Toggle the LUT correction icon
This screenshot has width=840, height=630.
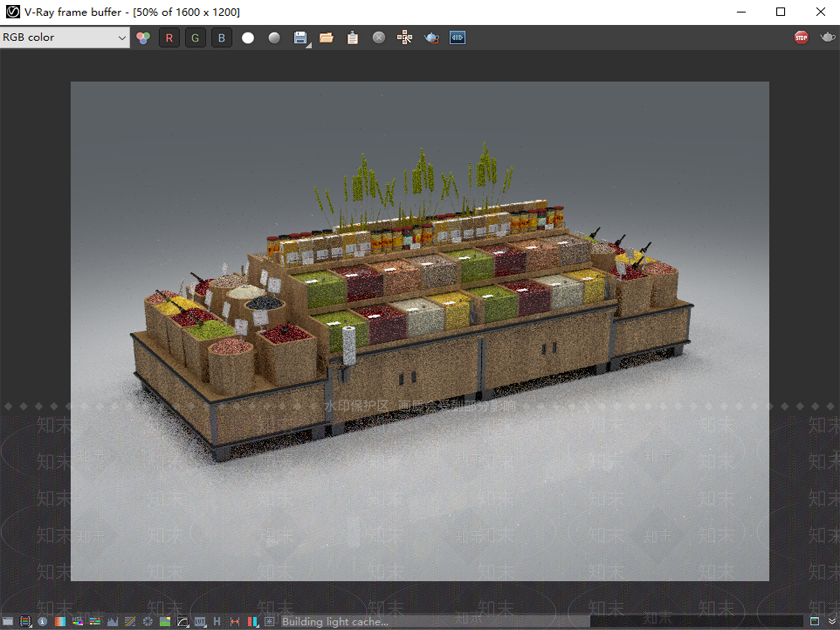click(200, 622)
